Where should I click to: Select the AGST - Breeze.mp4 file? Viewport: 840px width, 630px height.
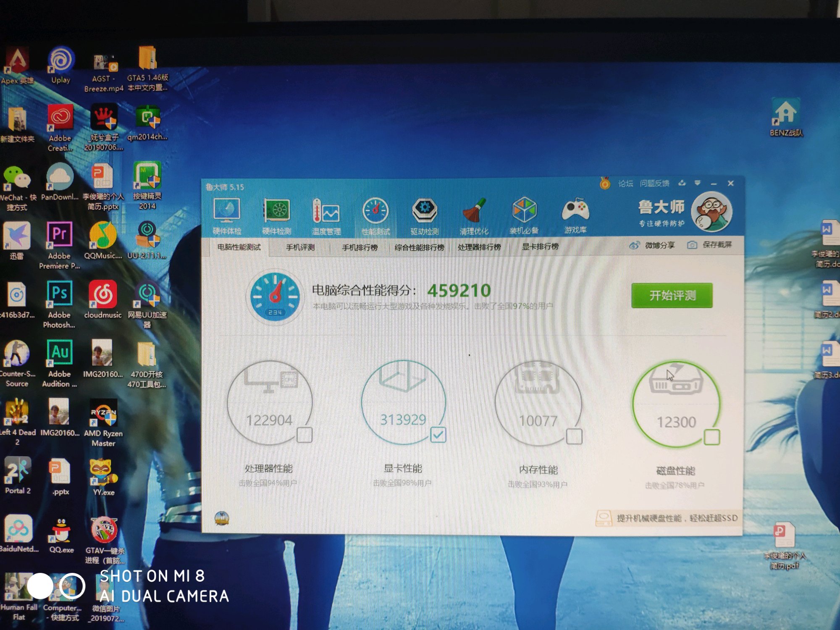tap(103, 72)
